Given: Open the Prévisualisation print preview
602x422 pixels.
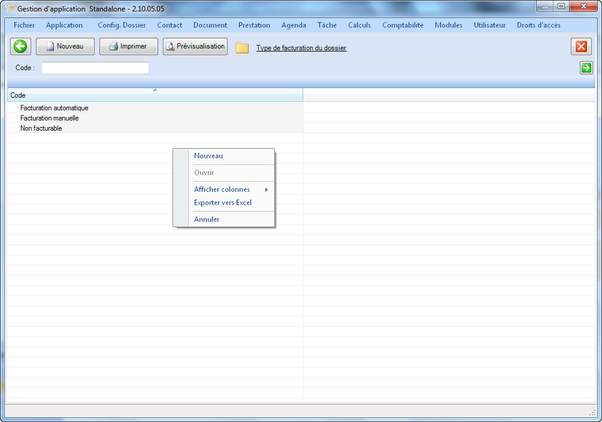Looking at the screenshot, I should 195,46.
